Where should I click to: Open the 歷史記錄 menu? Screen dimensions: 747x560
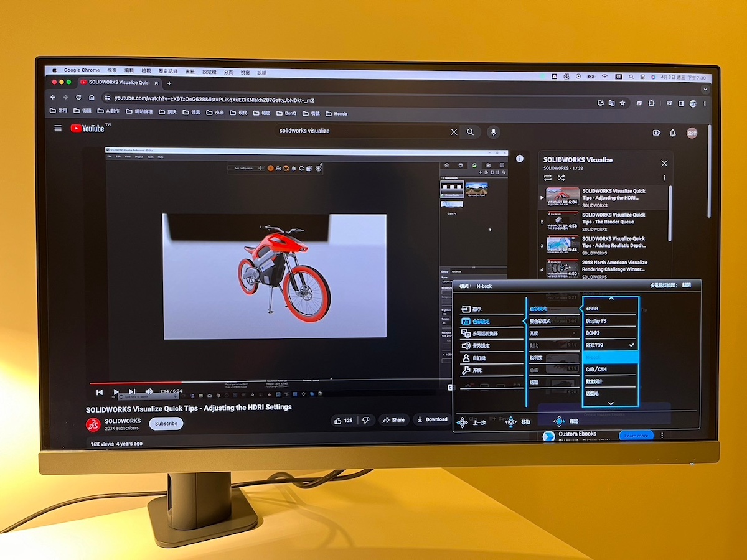[168, 72]
